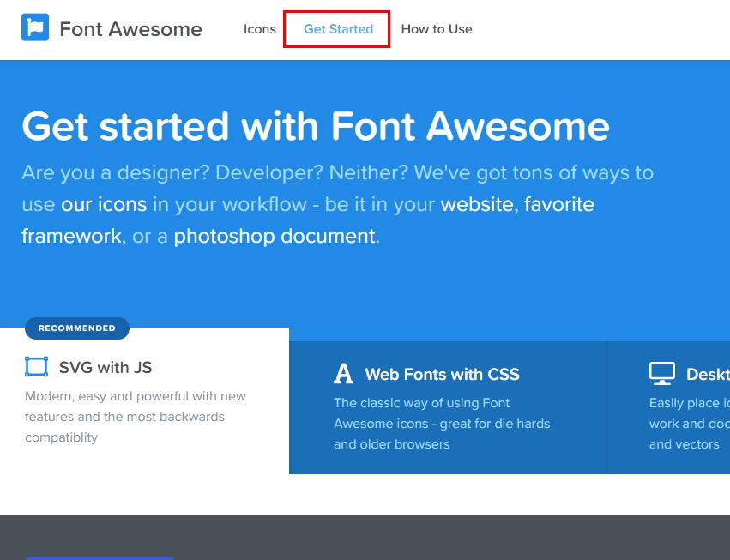Open the "photoshop document" link
Image resolution: width=730 pixels, height=560 pixels.
pyautogui.click(x=275, y=236)
